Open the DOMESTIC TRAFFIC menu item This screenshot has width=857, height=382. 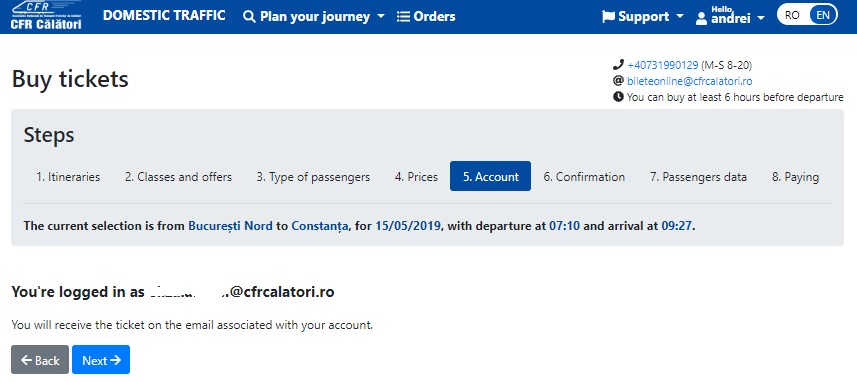(164, 15)
